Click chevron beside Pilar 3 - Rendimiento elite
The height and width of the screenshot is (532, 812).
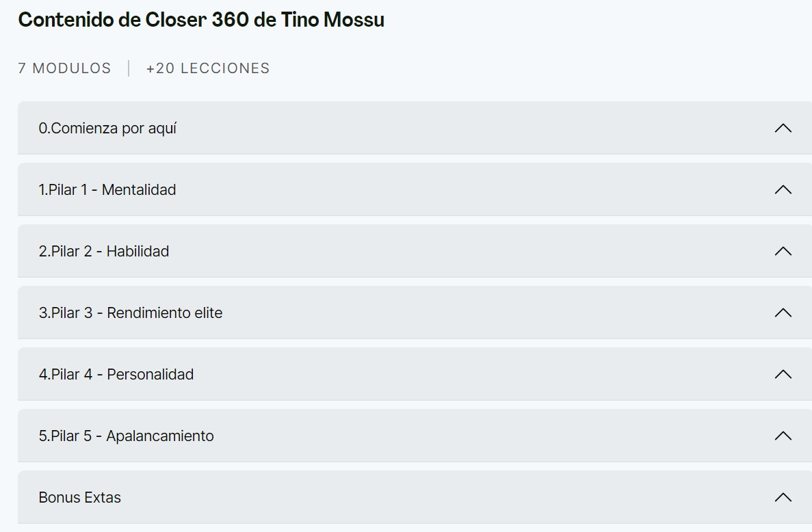point(783,313)
